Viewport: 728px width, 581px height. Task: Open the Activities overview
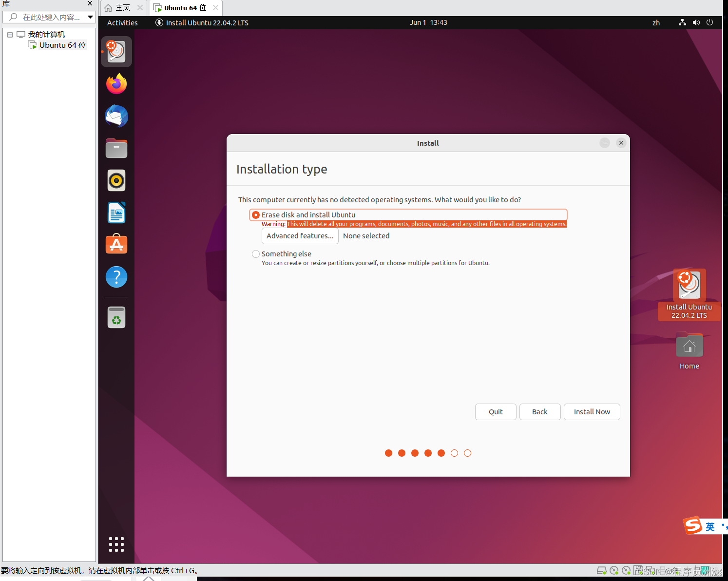tap(122, 23)
